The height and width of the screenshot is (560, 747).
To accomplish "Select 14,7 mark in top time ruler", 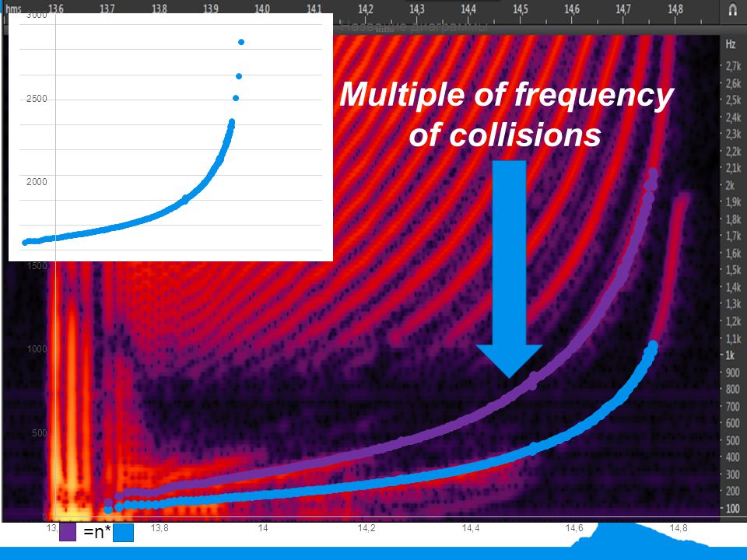I will [623, 9].
